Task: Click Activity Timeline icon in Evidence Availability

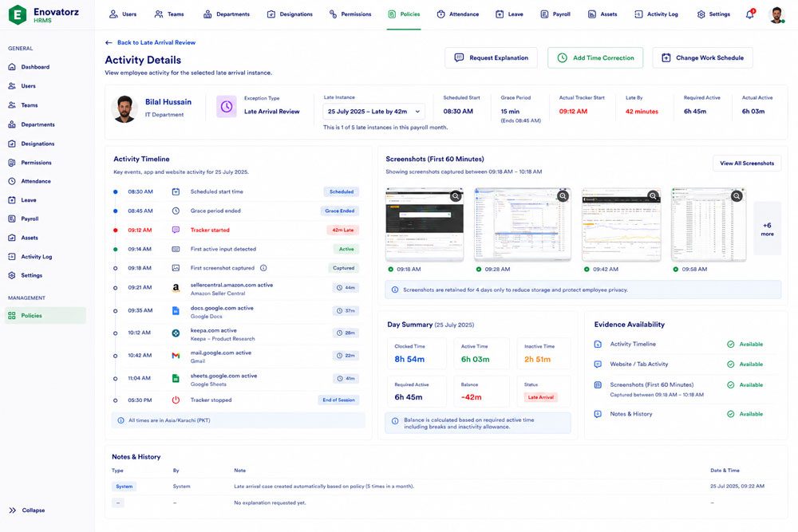Action: point(598,345)
